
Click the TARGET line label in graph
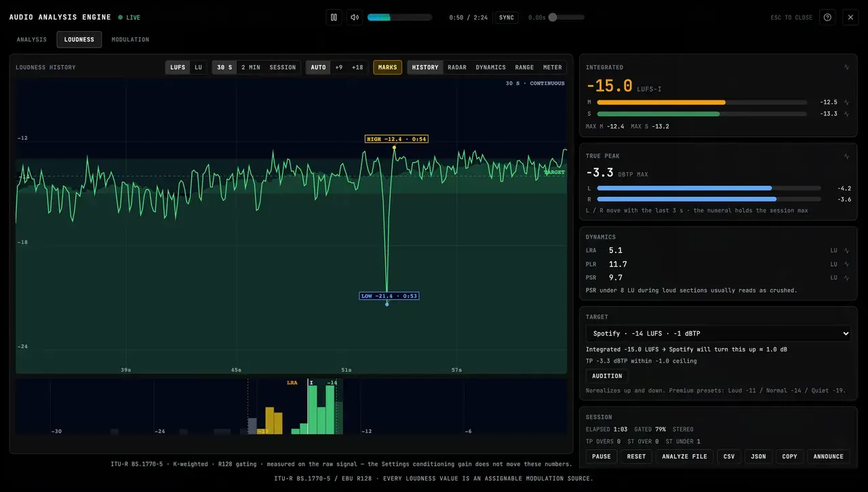click(x=554, y=172)
